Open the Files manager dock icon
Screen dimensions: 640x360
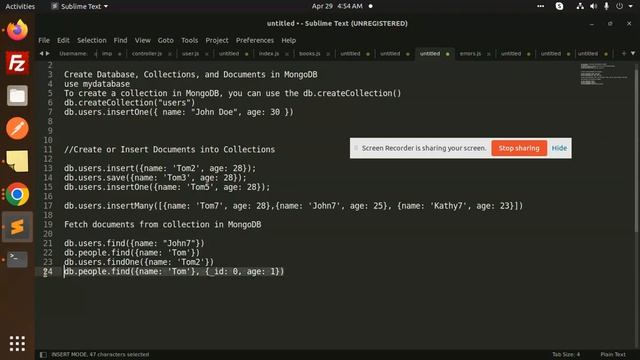pos(17,96)
